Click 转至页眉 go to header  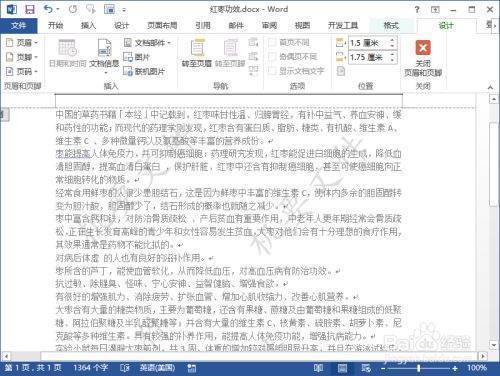pyautogui.click(x=197, y=53)
